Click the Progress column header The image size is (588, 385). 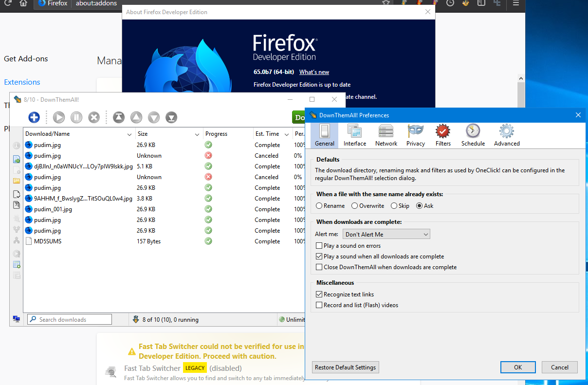[x=228, y=134]
